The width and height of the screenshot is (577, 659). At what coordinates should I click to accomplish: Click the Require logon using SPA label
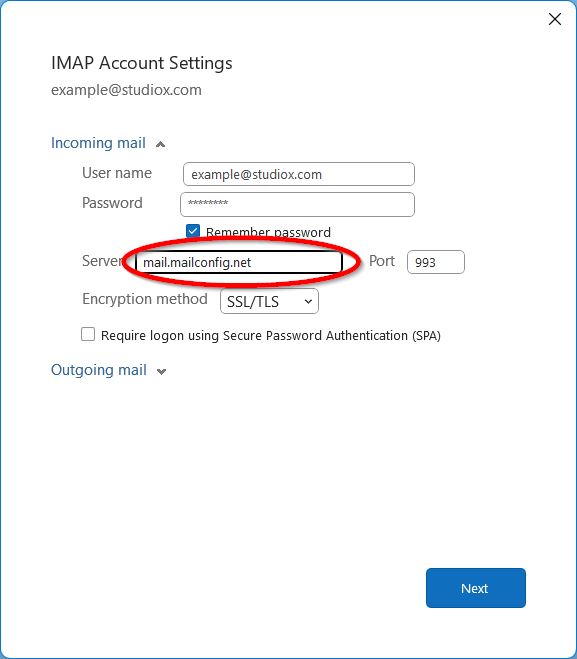click(271, 335)
